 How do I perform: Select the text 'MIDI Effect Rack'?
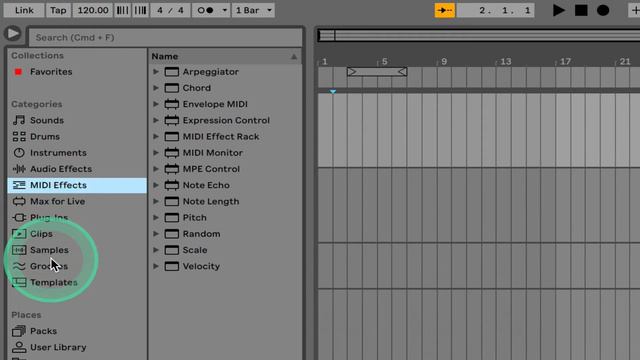(221, 136)
